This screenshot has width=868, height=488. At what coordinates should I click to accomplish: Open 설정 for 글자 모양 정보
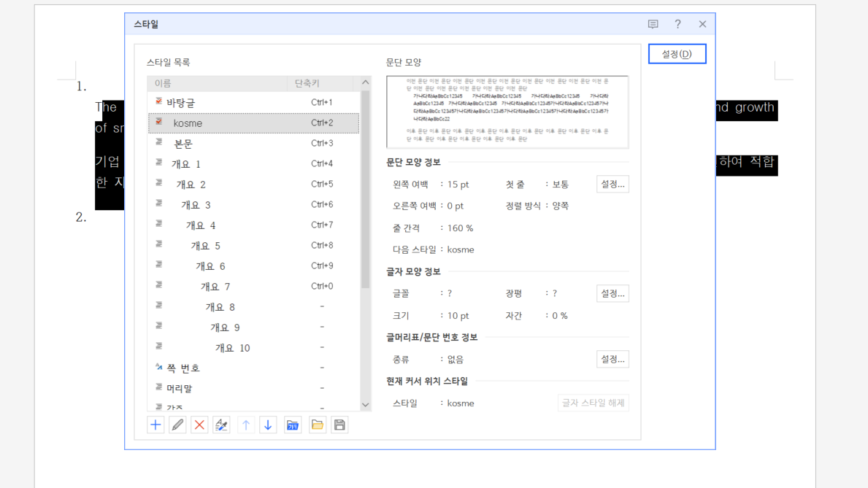(x=612, y=294)
